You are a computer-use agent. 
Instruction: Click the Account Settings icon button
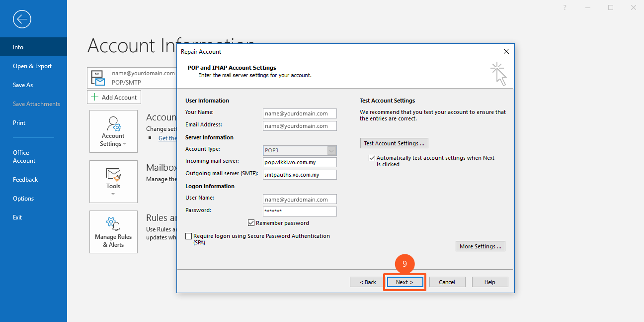pos(113,131)
